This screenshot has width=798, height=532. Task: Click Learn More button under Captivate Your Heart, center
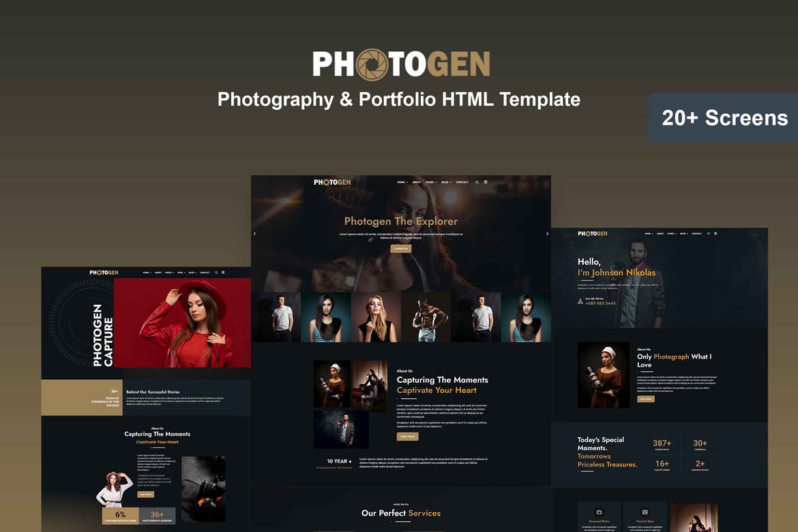pyautogui.click(x=408, y=437)
